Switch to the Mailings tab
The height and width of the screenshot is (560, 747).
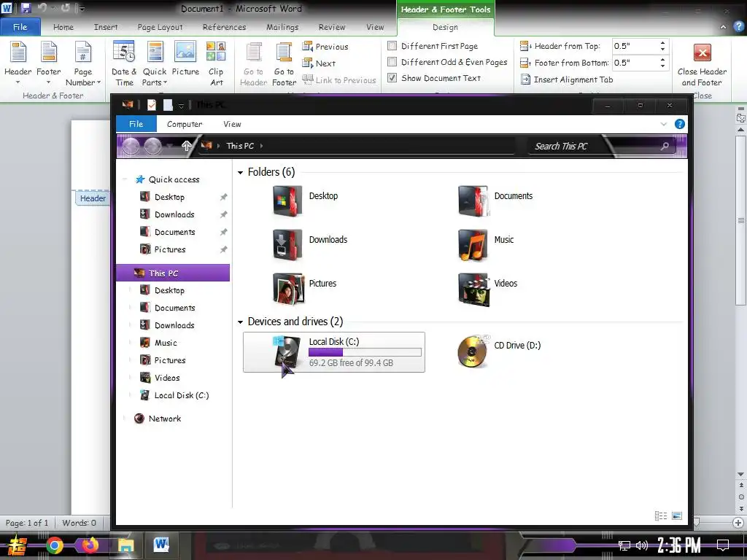click(x=282, y=27)
